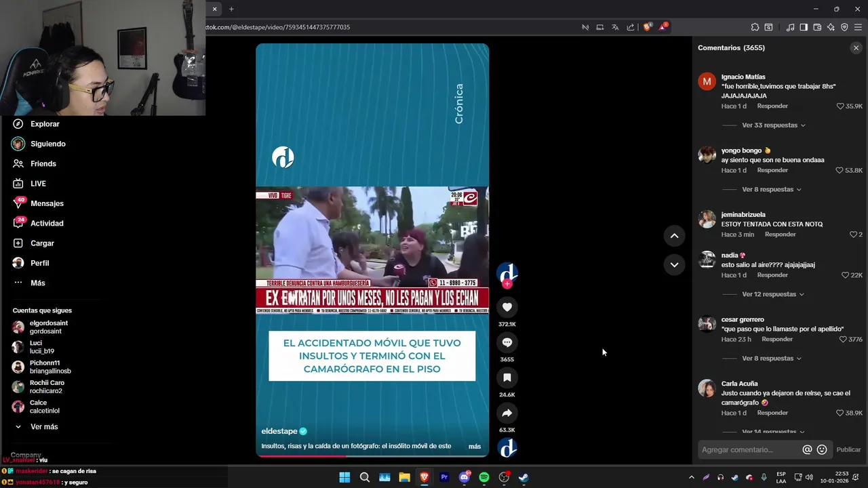
Task: Open Brave Rewards triangle icon
Action: [x=663, y=27]
